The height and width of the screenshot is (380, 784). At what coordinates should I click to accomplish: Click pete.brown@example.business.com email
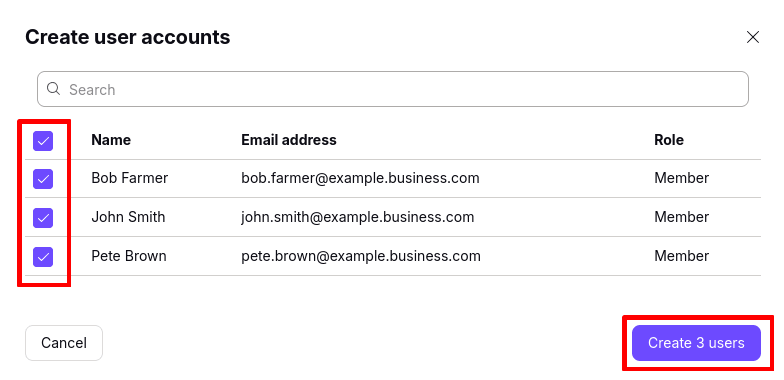(361, 256)
